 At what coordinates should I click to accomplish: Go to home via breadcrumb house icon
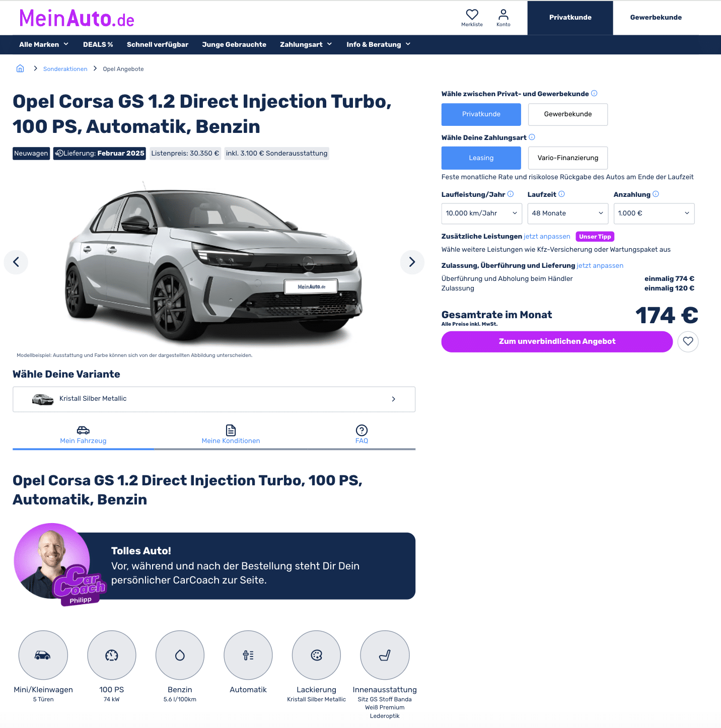[20, 68]
